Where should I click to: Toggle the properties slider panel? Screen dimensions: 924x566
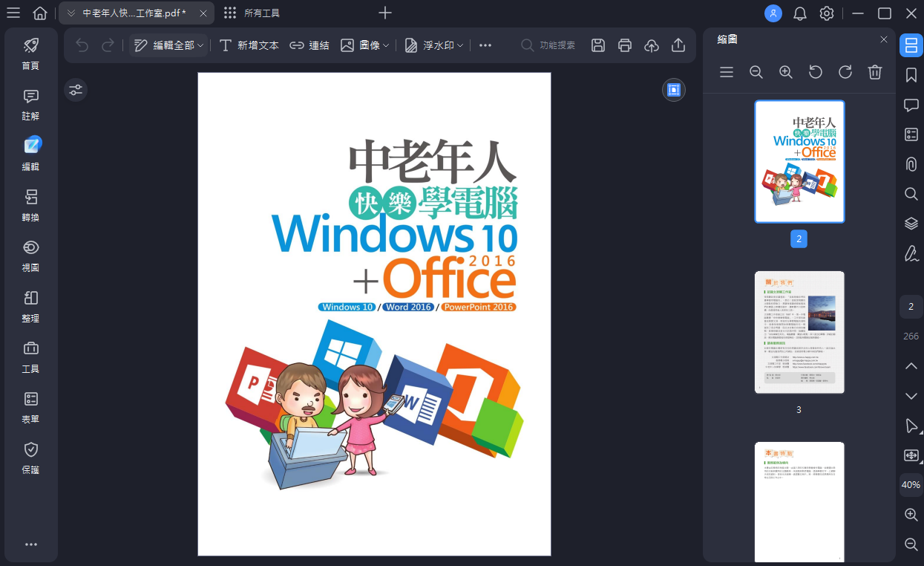pos(76,91)
